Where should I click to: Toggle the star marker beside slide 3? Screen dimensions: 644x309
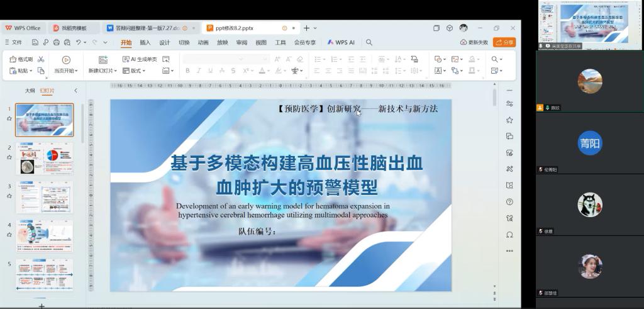click(9, 196)
